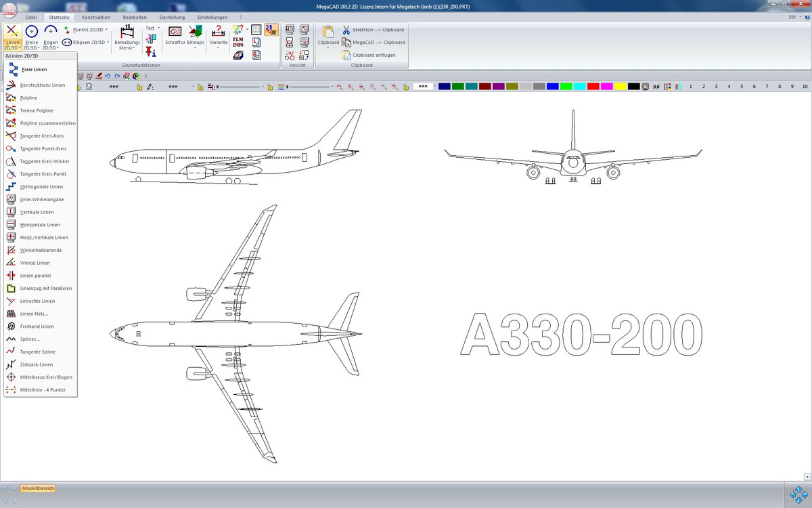Choose the Freihand Linien tool
812x508 pixels.
[x=37, y=326]
